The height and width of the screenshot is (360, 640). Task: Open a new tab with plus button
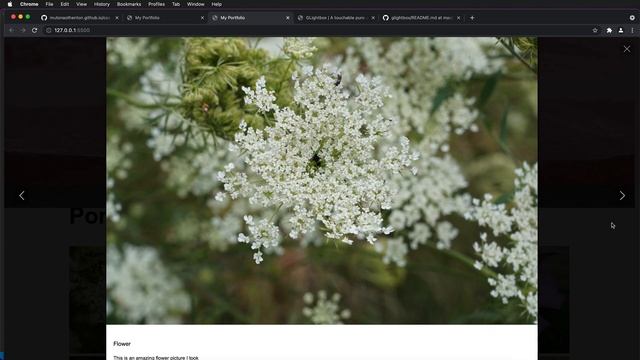(x=472, y=18)
